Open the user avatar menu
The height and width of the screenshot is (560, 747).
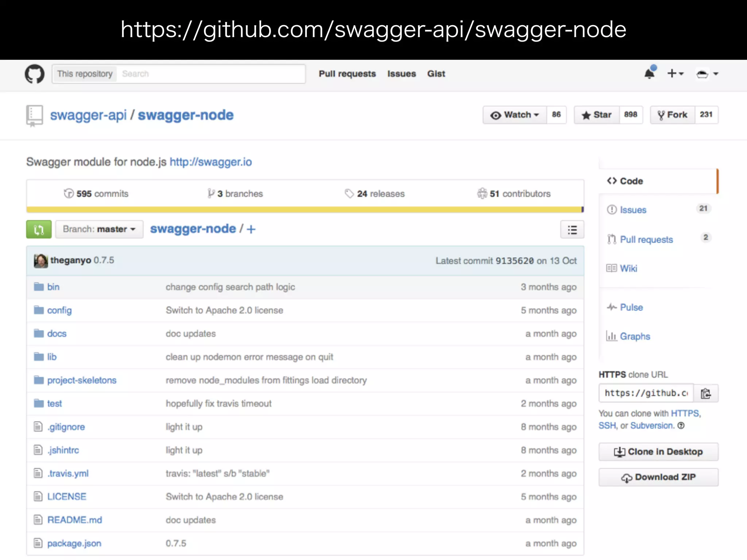click(x=707, y=74)
